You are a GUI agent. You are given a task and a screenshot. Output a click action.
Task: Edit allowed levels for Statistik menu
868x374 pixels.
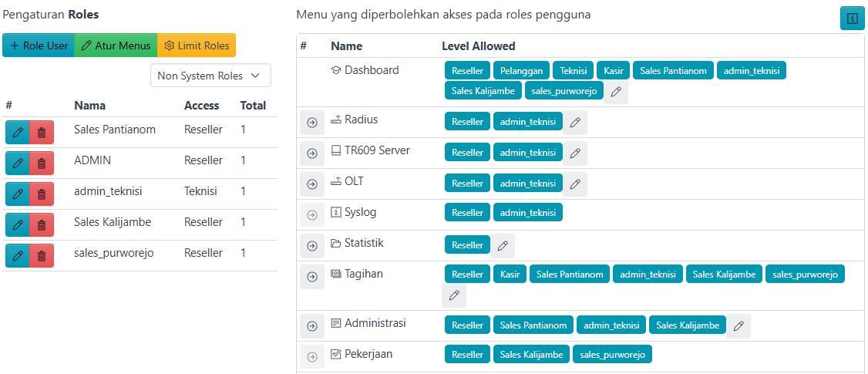[x=503, y=245]
